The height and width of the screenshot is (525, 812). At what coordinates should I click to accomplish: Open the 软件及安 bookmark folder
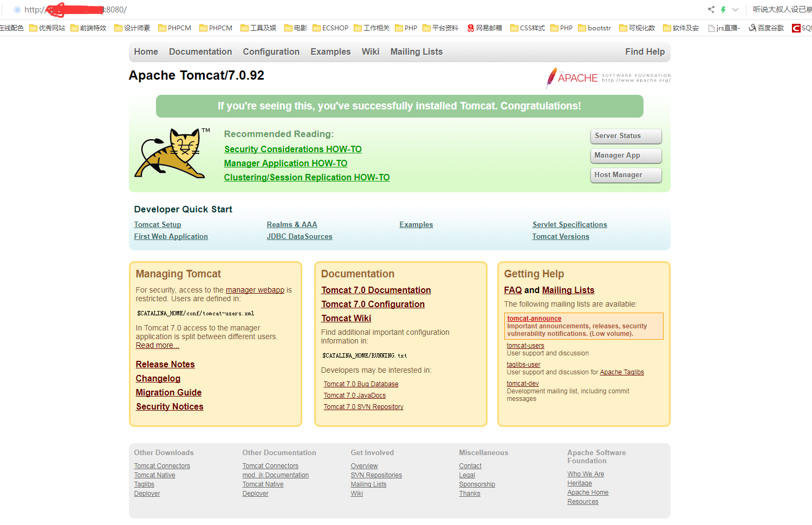[x=681, y=28]
